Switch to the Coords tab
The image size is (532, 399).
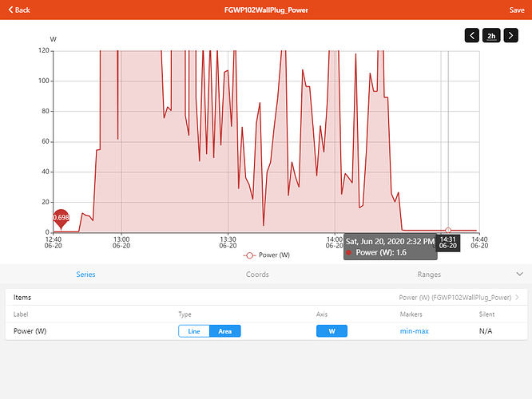(257, 275)
